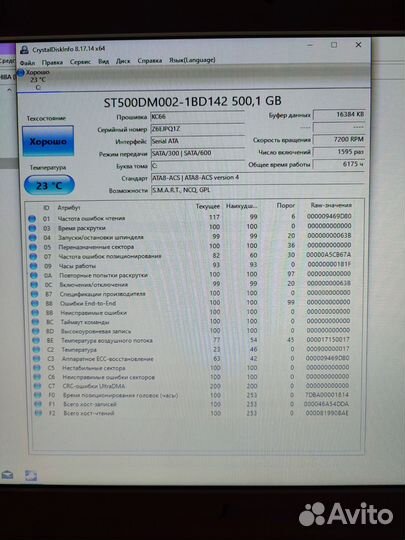Open the Вид menu
This screenshot has height=540, width=405.
click(x=103, y=61)
